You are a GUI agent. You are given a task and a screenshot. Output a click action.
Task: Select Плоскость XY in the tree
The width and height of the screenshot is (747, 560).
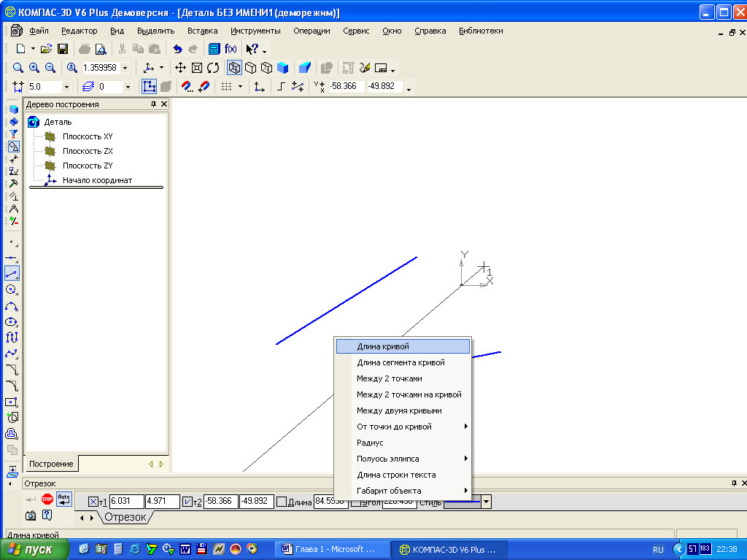point(88,136)
